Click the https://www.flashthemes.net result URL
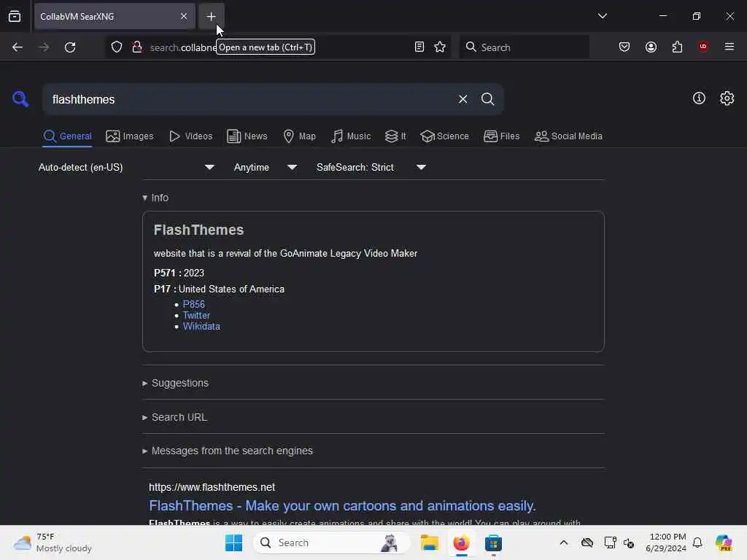Screen dimensions: 747x560 tap(212, 487)
